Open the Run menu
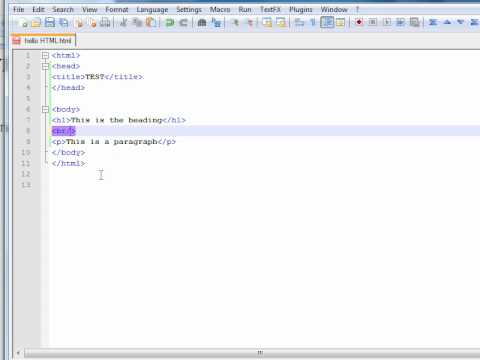480x360 pixels. (245, 9)
